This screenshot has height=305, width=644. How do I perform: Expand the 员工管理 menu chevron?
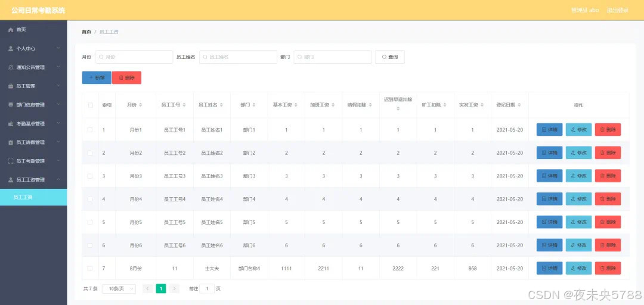58,86
